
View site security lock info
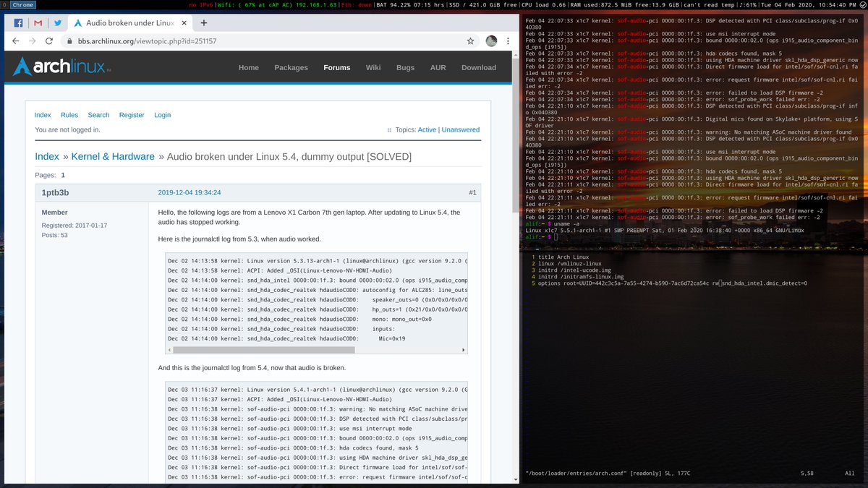pos(69,41)
